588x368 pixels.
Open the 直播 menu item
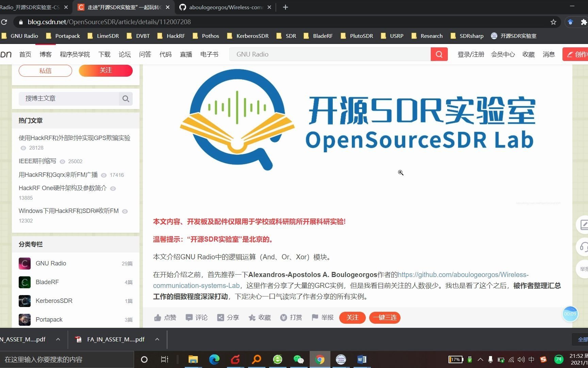[186, 54]
